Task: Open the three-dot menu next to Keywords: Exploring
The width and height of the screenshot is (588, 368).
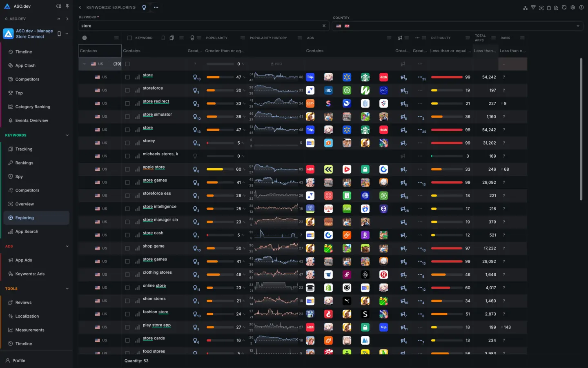Action: 156,7
